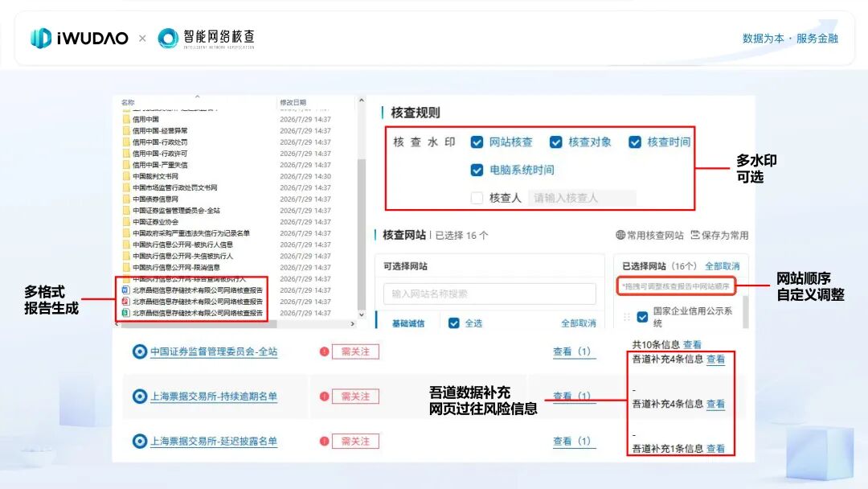
Task: Click the circle icon beside 中国证券监督管理委员会-全站
Action: pos(140,351)
